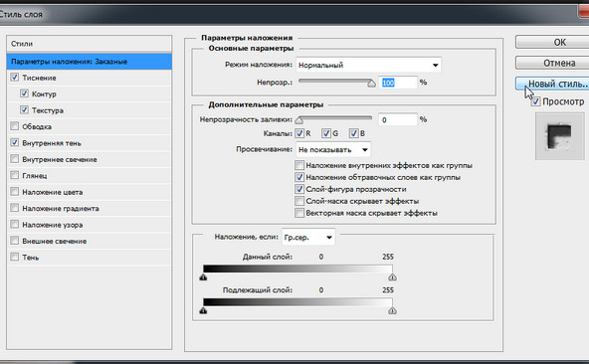Enable the Внешнее свечение checkbox

tap(15, 241)
